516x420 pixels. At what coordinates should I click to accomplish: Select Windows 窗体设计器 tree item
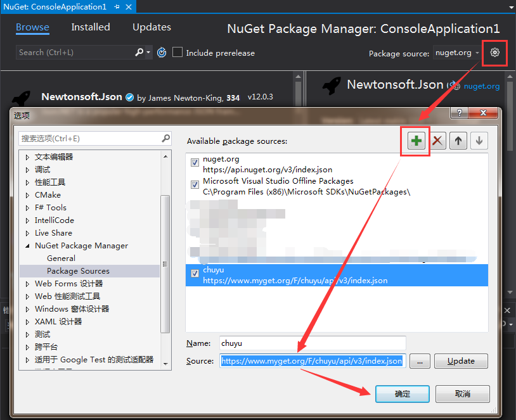coord(72,309)
